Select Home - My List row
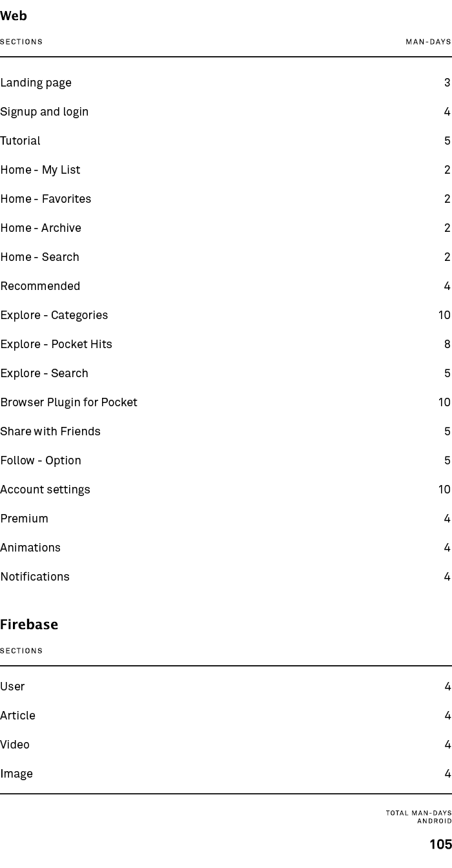 pyautogui.click(x=226, y=170)
